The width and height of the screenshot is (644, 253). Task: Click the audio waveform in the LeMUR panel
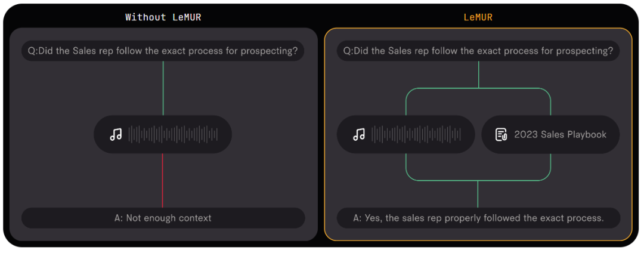[x=416, y=135]
